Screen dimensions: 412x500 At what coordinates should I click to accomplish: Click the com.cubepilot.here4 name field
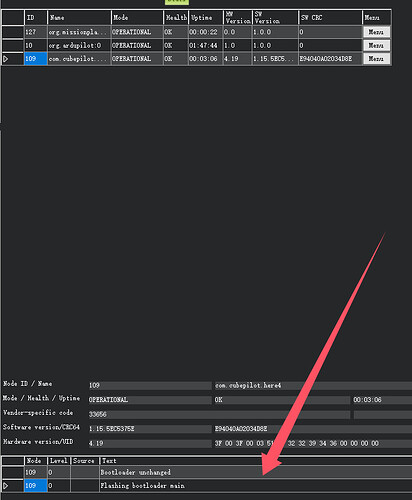click(x=313, y=385)
